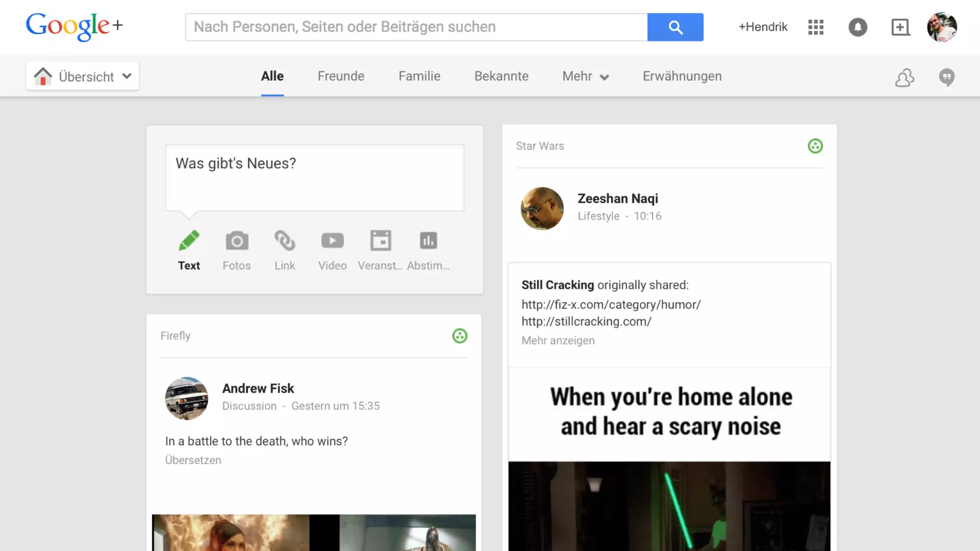Click the share new post icon

click(900, 27)
